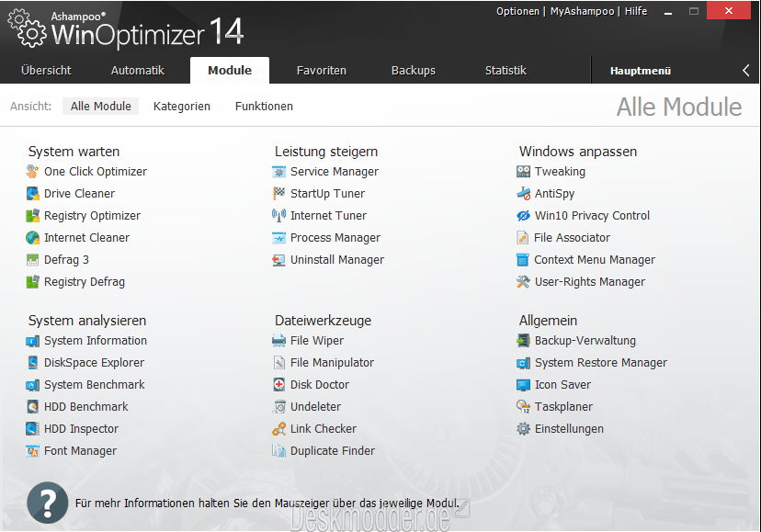Click the System Information icon
Image resolution: width=761 pixels, height=532 pixels.
[32, 341]
